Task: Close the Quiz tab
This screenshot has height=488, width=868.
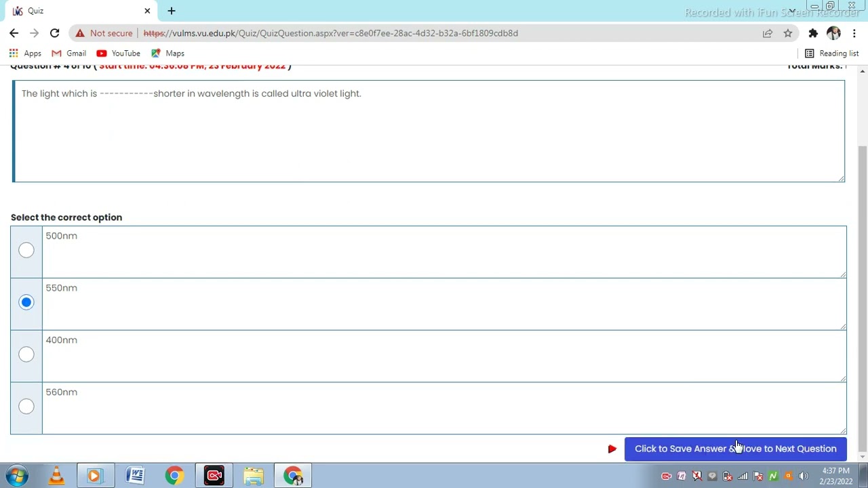Action: [x=147, y=11]
